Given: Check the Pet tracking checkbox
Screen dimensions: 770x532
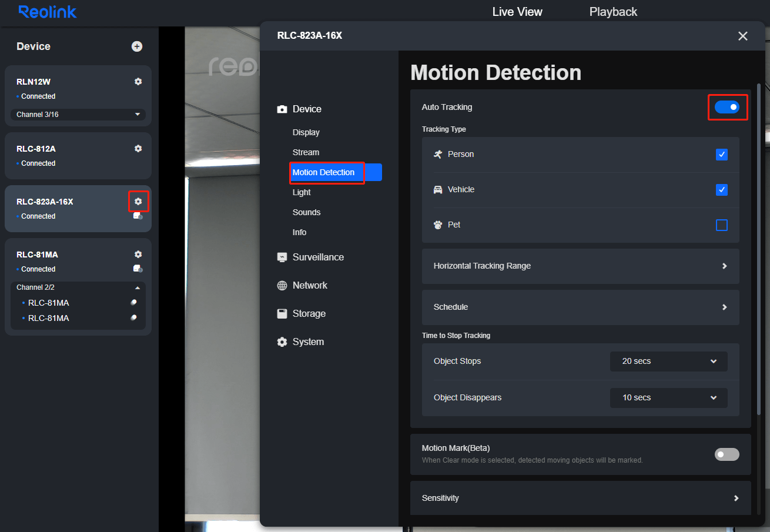Looking at the screenshot, I should click(722, 225).
